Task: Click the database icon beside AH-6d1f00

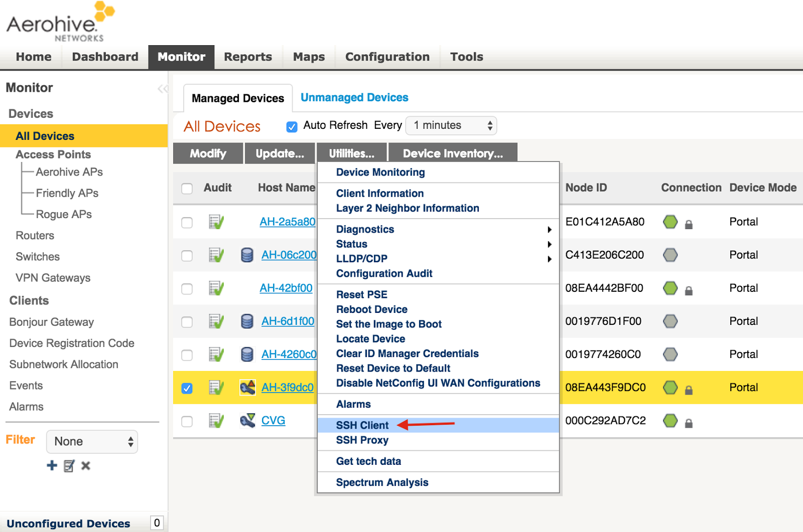Action: point(247,321)
